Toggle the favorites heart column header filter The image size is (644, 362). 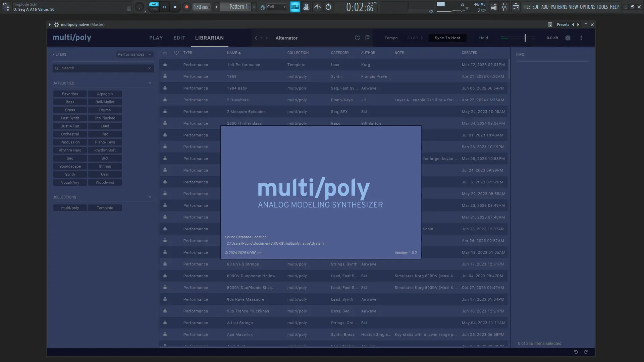click(176, 53)
